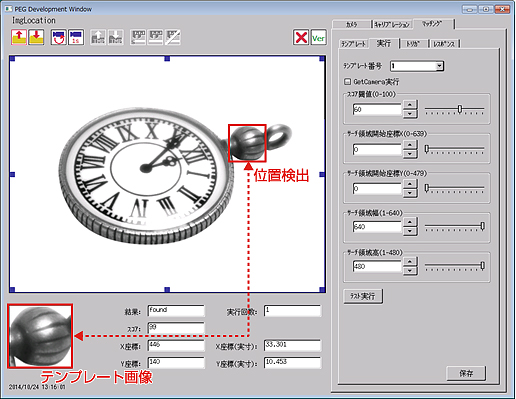Viewport: 516px width, 399px height.
Task: Click the Y座標 field showing 140
Action: (x=176, y=363)
